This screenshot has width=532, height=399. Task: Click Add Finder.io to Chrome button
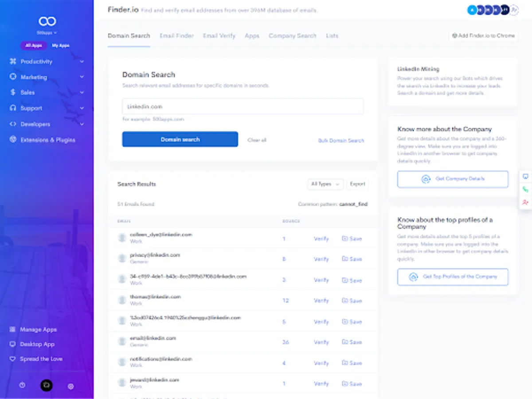coord(483,35)
